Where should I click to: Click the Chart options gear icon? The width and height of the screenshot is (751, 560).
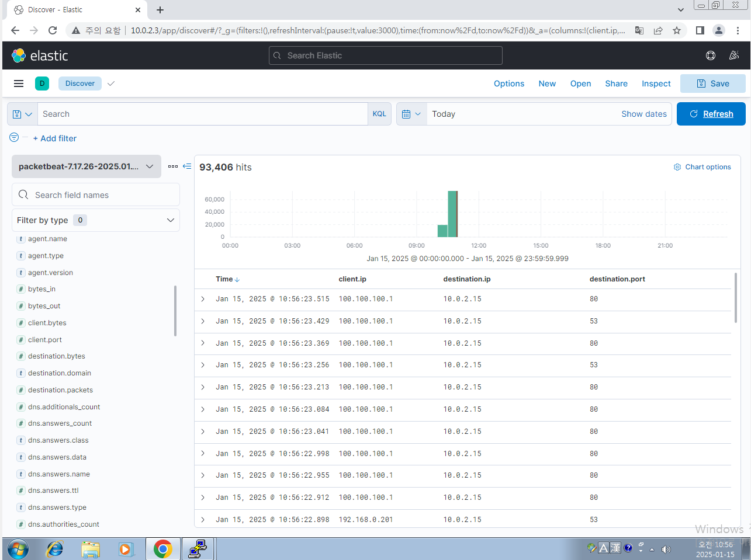677,167
